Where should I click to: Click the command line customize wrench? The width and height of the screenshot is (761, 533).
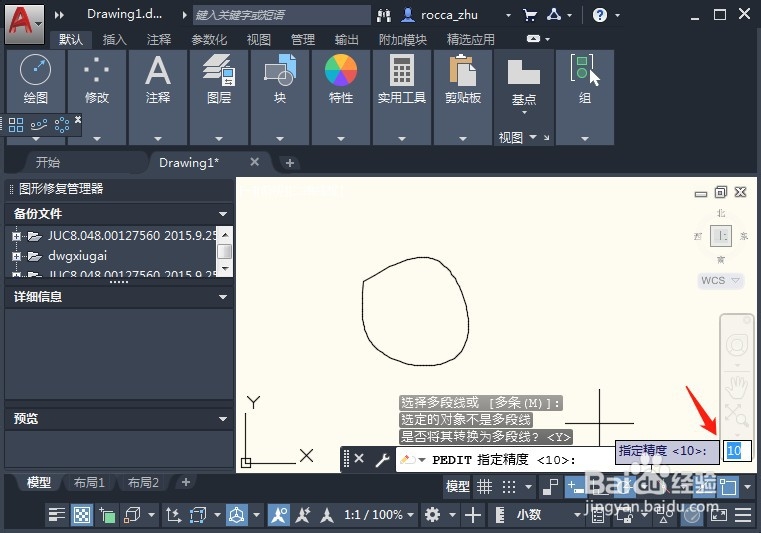point(382,459)
